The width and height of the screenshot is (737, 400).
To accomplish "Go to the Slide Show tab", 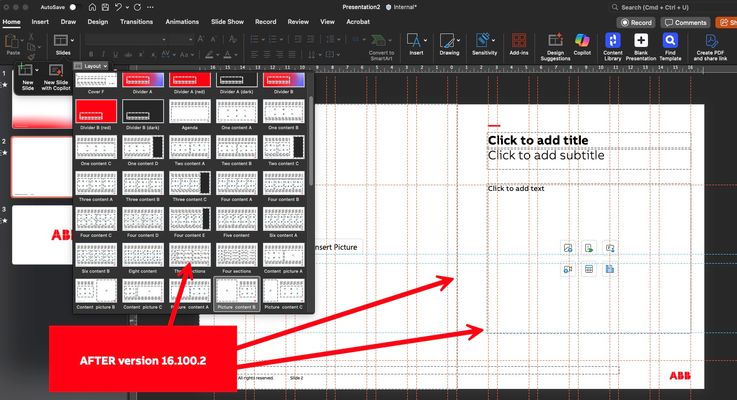I will [x=227, y=22].
